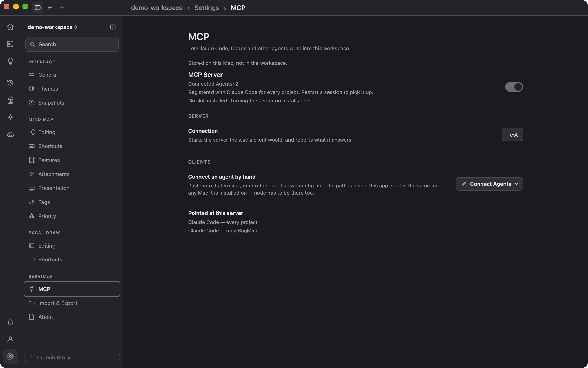Image resolution: width=588 pixels, height=368 pixels.
Task: Toggle sidebar using title bar panel icon
Action: pyautogui.click(x=37, y=8)
